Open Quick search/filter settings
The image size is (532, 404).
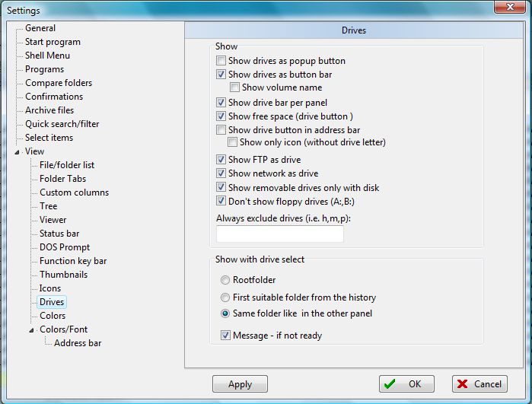click(x=62, y=124)
